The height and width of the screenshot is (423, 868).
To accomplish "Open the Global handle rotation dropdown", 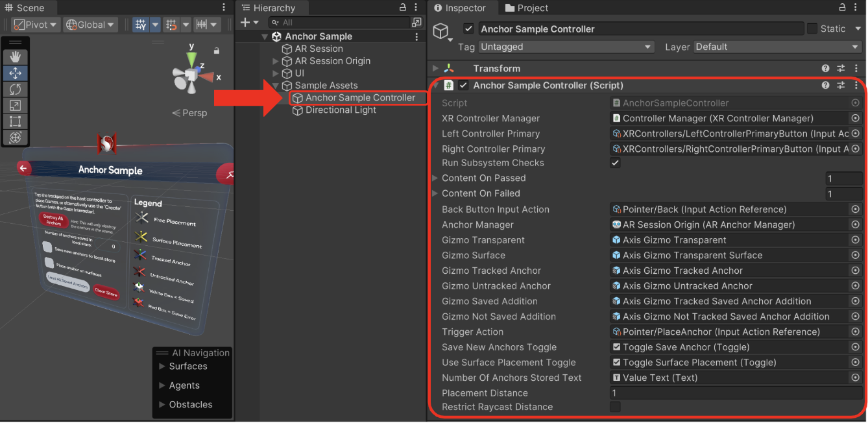I will (90, 25).
